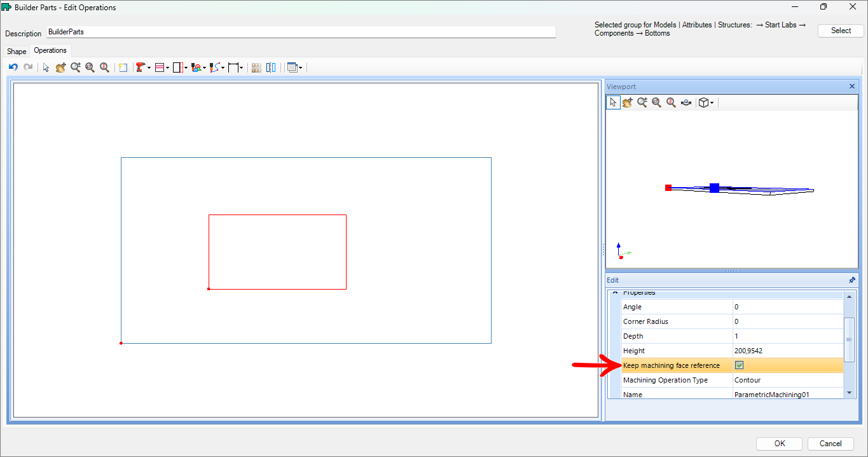The image size is (868, 457).
Task: Open the shapes machining tool dropdown
Action: click(204, 67)
